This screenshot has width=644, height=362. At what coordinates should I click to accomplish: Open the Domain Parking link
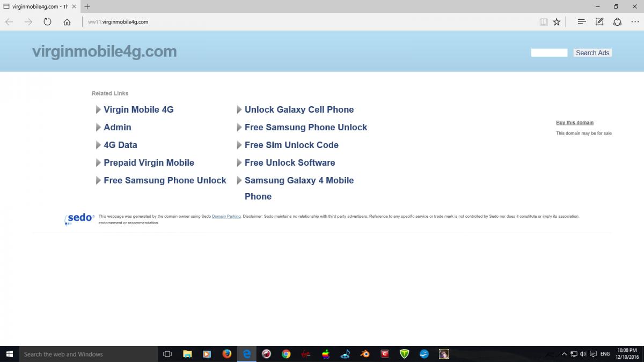tap(226, 217)
